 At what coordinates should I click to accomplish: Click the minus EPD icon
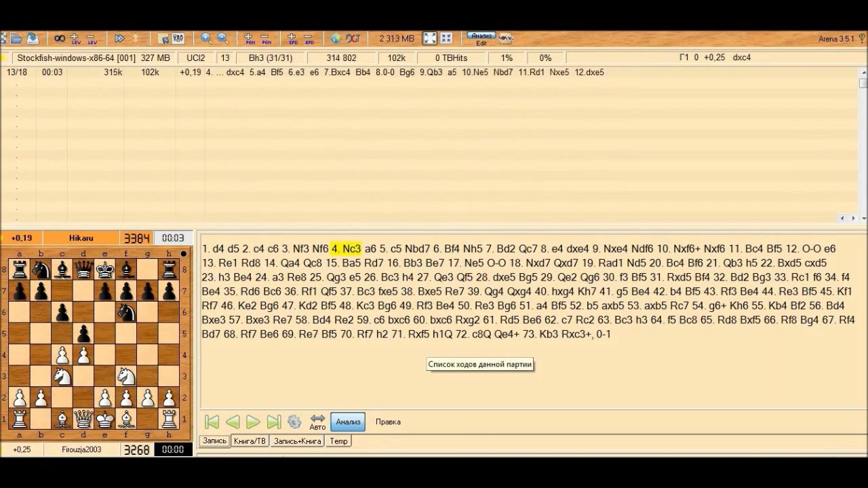tap(309, 39)
